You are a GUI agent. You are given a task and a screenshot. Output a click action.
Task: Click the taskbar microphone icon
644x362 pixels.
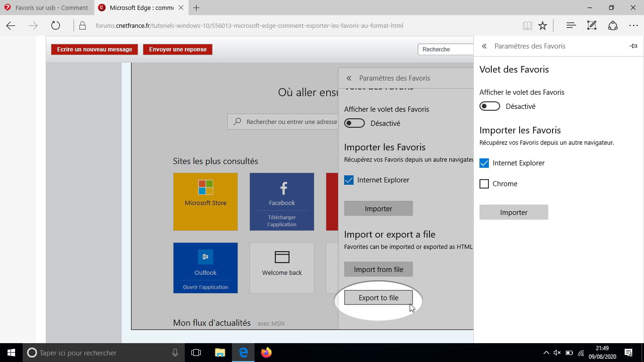click(175, 353)
